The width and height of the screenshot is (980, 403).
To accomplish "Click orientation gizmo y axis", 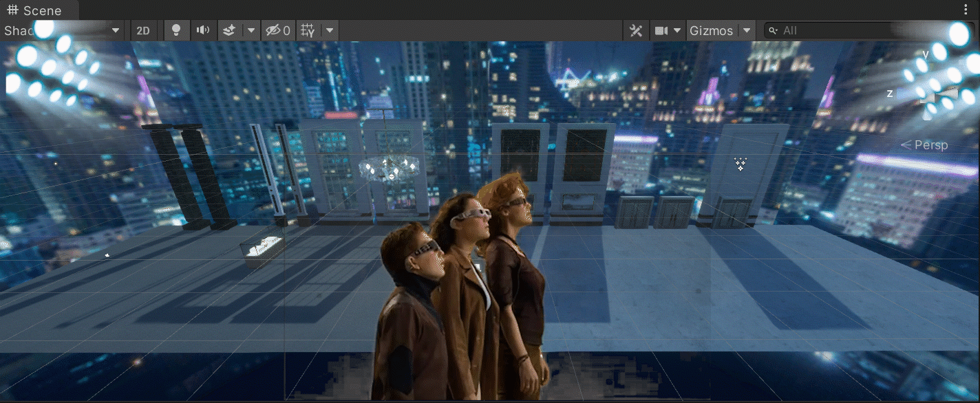I will [x=926, y=53].
